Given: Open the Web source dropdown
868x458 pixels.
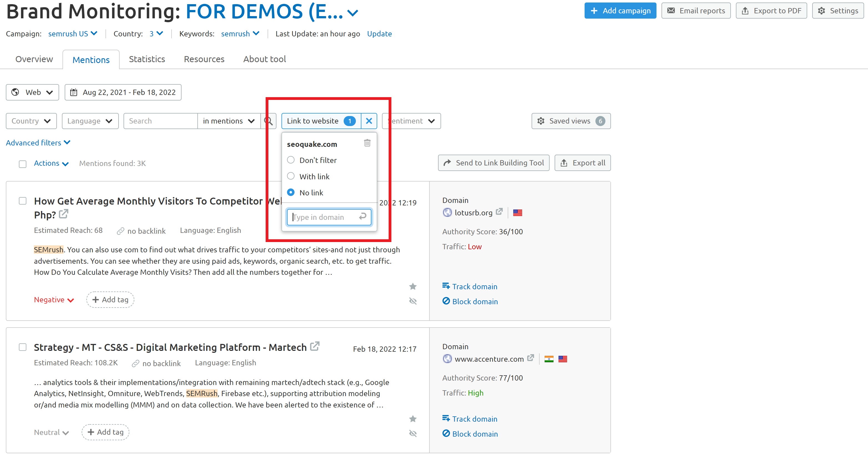Looking at the screenshot, I should click(32, 92).
